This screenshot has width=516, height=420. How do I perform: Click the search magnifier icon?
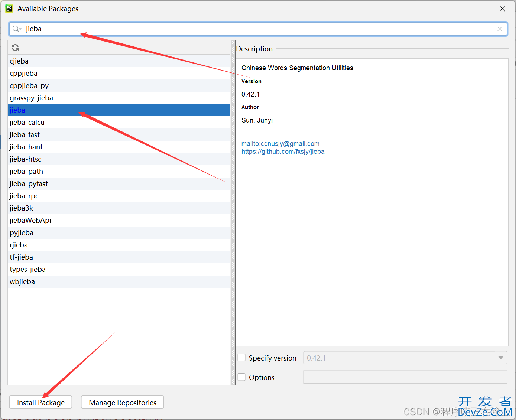(17, 29)
